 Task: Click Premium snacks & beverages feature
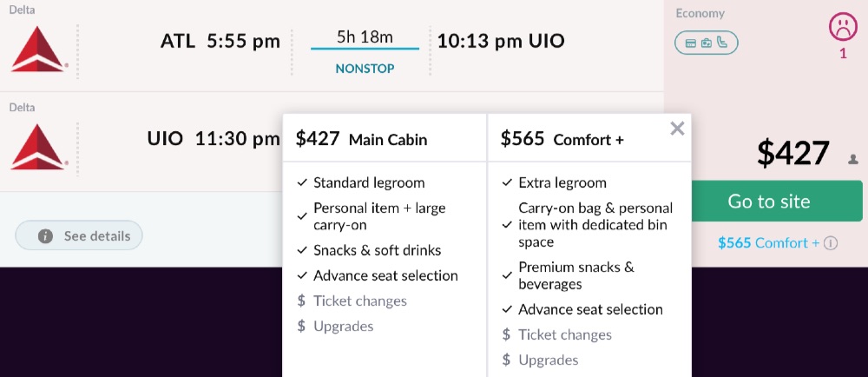[x=575, y=275]
